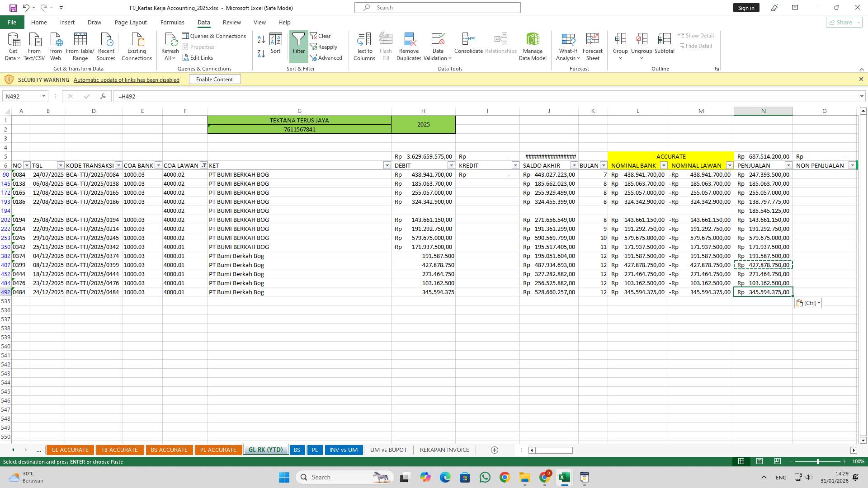Click the Enable Content button
Image resolution: width=868 pixels, height=488 pixels.
pyautogui.click(x=214, y=79)
